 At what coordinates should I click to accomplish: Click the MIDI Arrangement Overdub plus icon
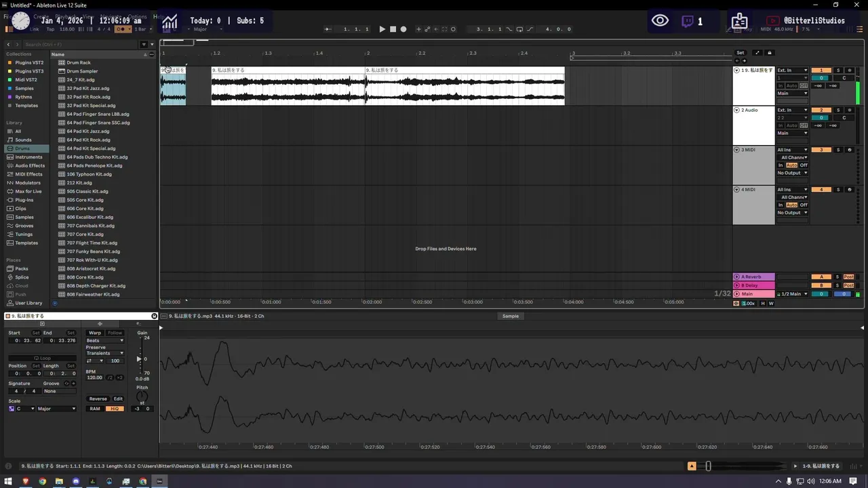[x=418, y=29]
